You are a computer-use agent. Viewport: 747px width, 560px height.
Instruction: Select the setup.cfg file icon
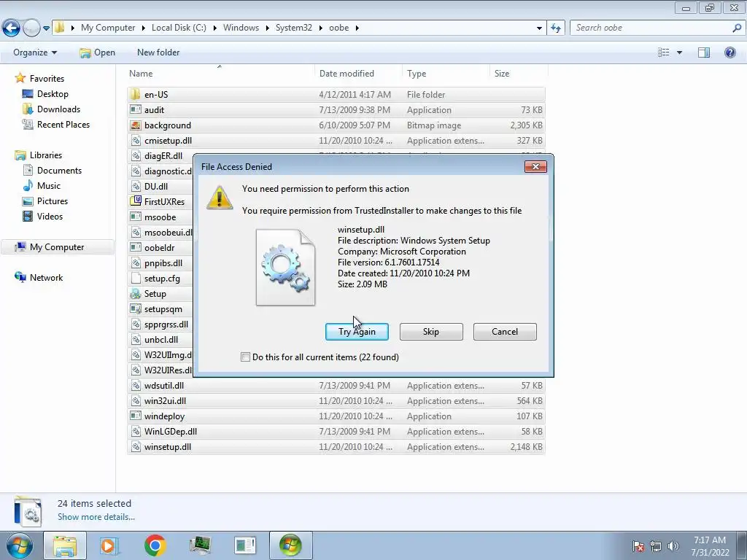[135, 278]
